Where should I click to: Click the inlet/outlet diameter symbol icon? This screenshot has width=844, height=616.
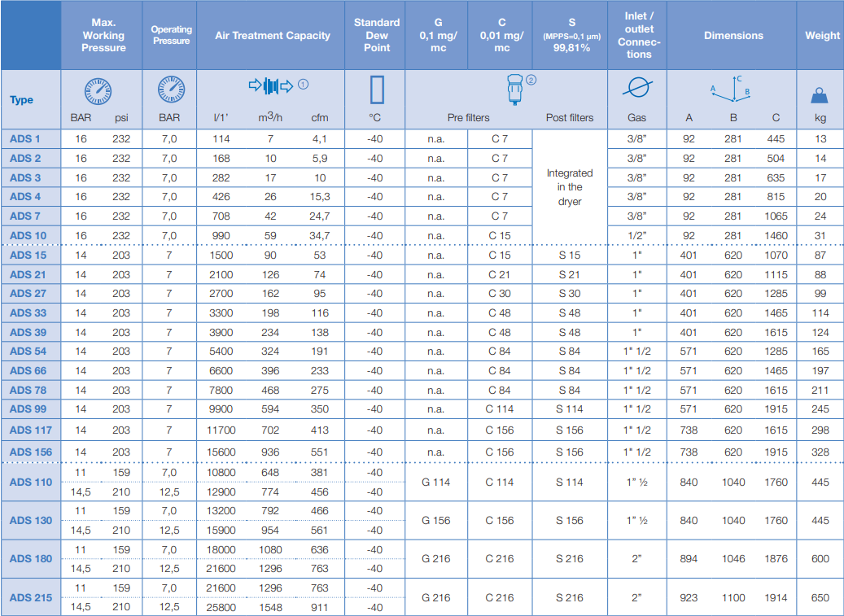(636, 89)
